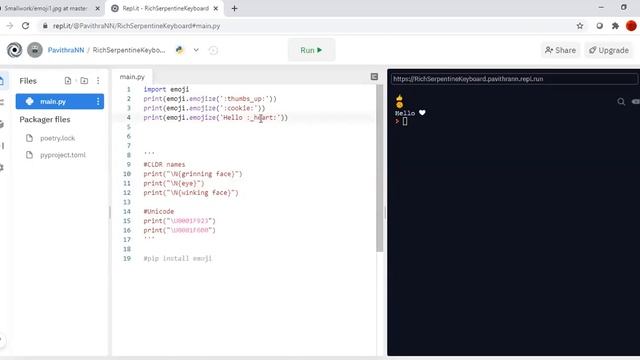Open poetry.lock file

click(x=58, y=138)
